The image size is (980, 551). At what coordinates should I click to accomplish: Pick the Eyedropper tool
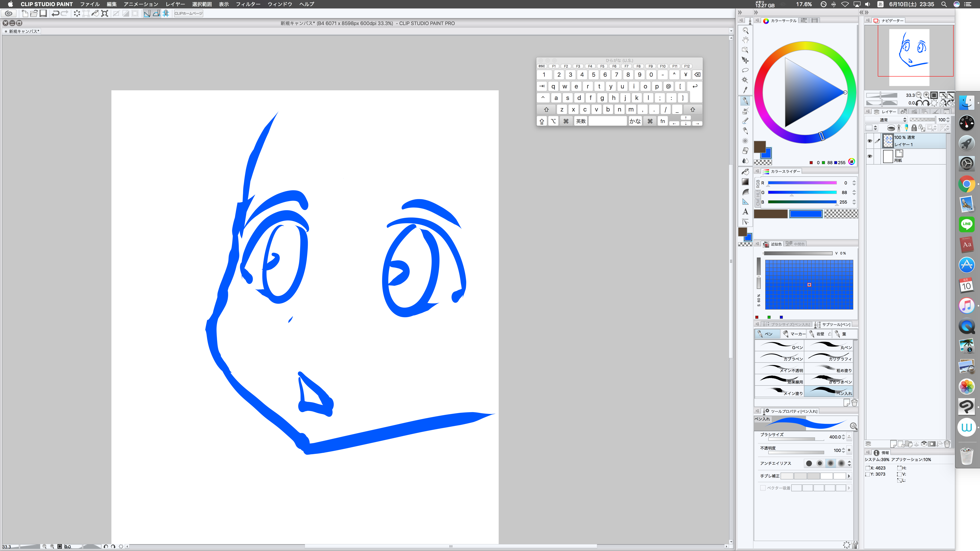point(745,90)
